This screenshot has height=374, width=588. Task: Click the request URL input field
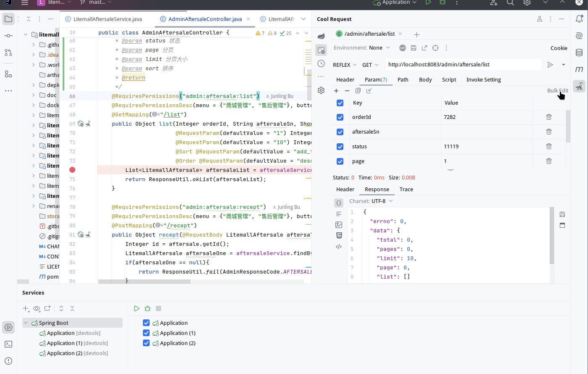click(462, 65)
